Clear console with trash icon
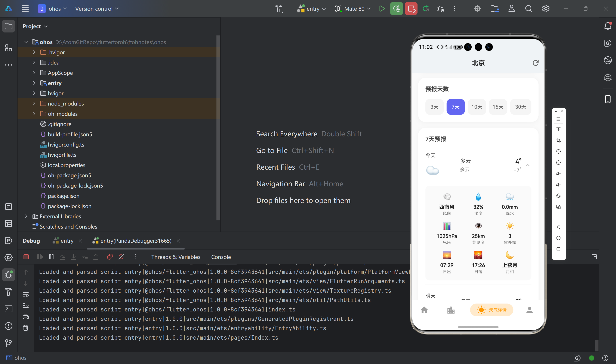Image resolution: width=616 pixels, height=364 pixels. (25, 328)
